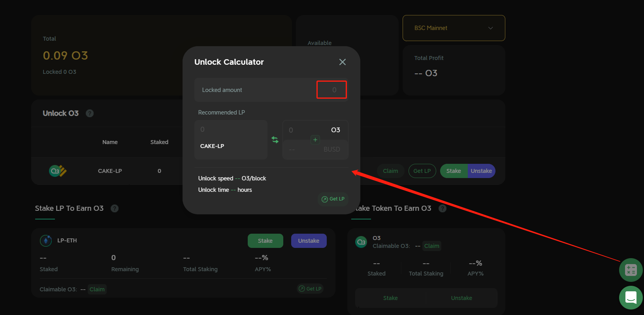Click the help icon beside Unlock O3

point(90,113)
